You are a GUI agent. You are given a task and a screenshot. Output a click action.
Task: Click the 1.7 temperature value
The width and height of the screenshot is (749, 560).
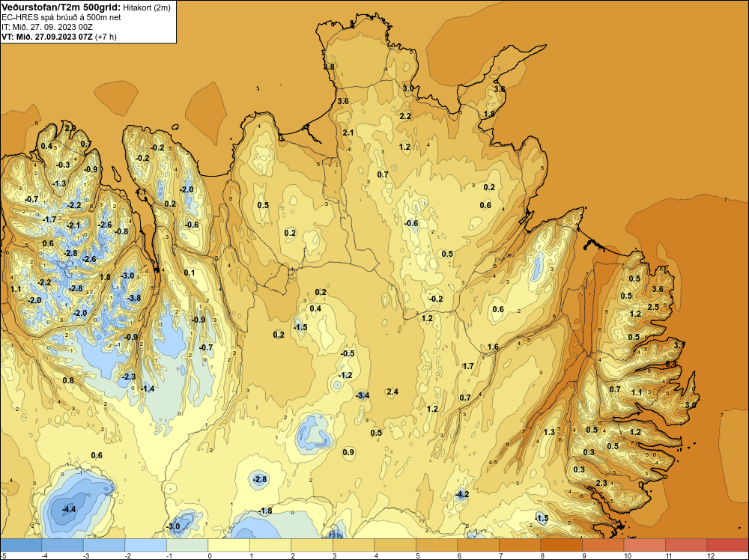[468, 366]
